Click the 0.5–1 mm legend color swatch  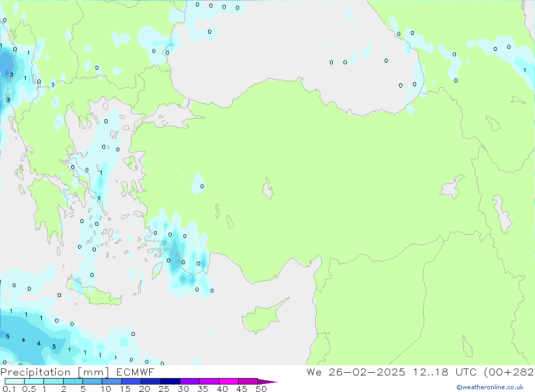coord(34,381)
